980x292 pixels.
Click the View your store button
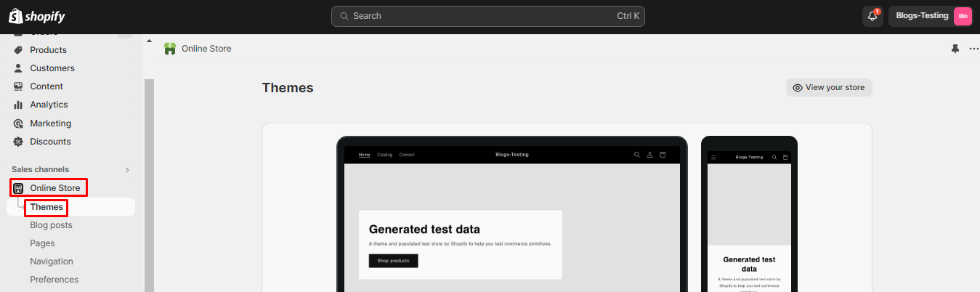coord(829,87)
